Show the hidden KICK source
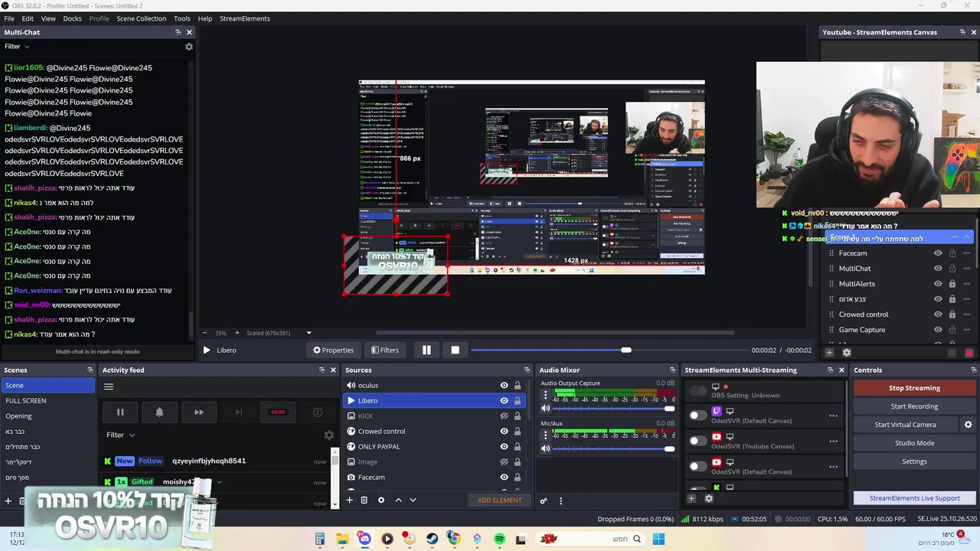Viewport: 980px width, 551px height. pos(504,416)
